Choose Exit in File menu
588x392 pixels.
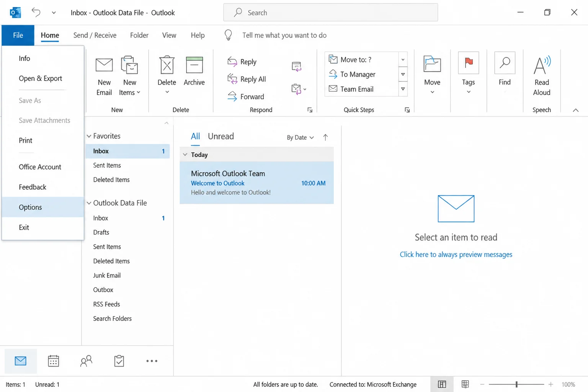pyautogui.click(x=43, y=227)
